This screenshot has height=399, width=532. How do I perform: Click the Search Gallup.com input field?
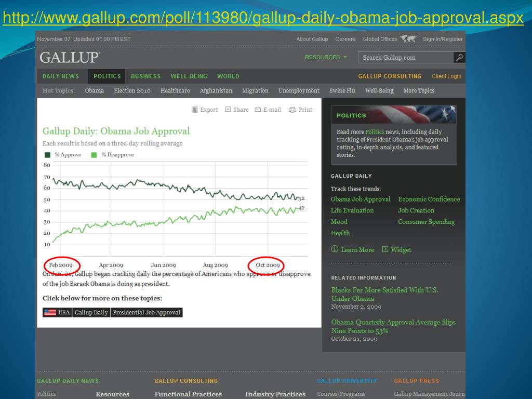click(x=406, y=57)
